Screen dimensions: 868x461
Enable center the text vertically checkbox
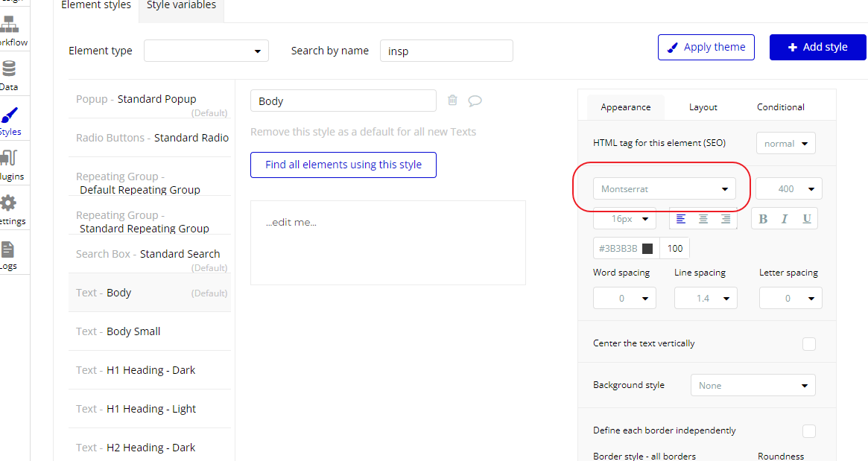tap(809, 344)
